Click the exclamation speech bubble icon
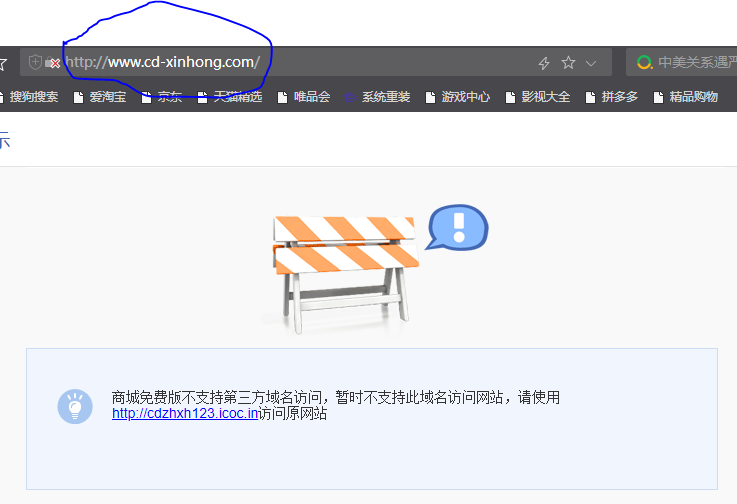 tap(457, 226)
